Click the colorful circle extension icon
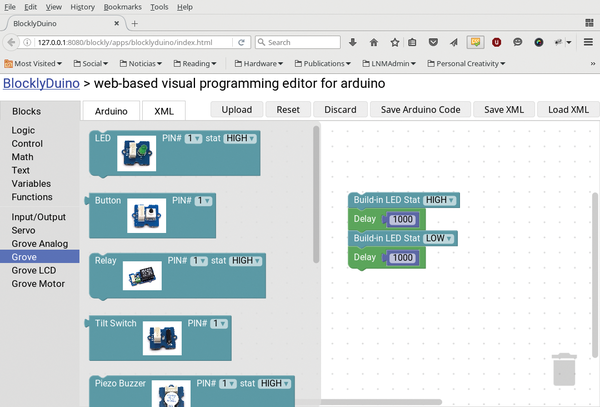This screenshot has width=600, height=407. point(539,42)
